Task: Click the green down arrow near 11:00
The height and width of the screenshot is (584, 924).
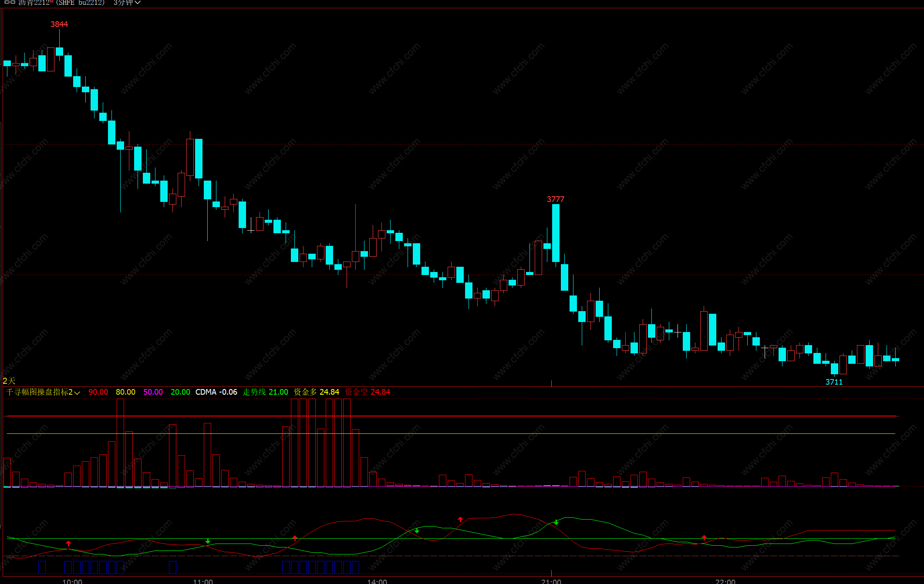Action: coord(208,541)
